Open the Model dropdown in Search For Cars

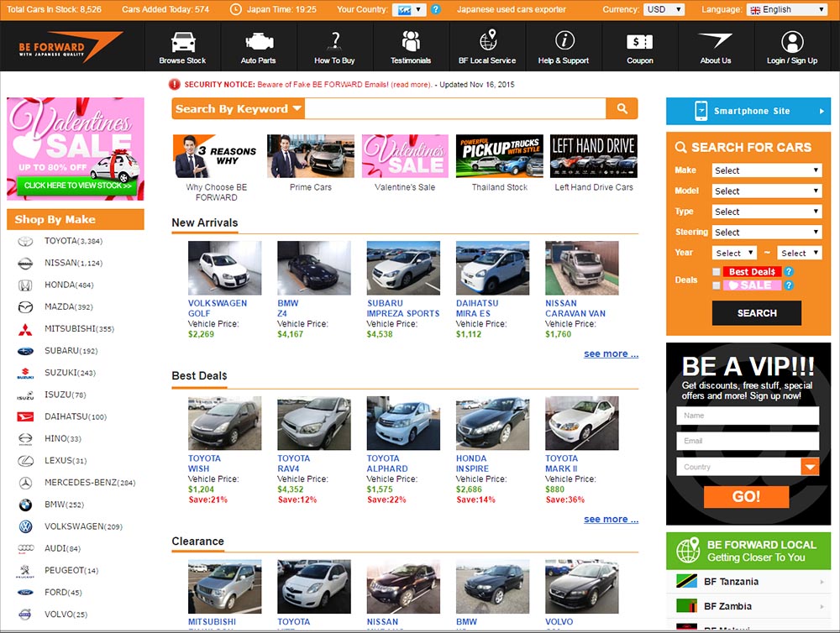(x=767, y=191)
